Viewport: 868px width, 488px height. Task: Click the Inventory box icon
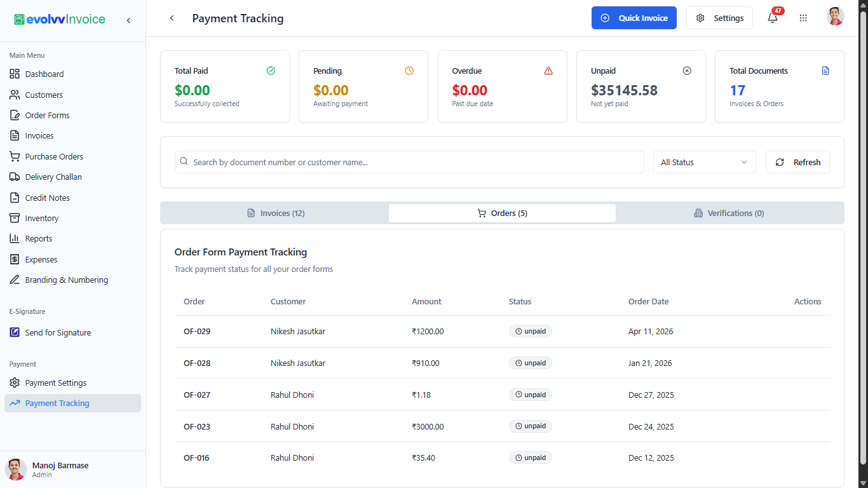[x=15, y=218]
